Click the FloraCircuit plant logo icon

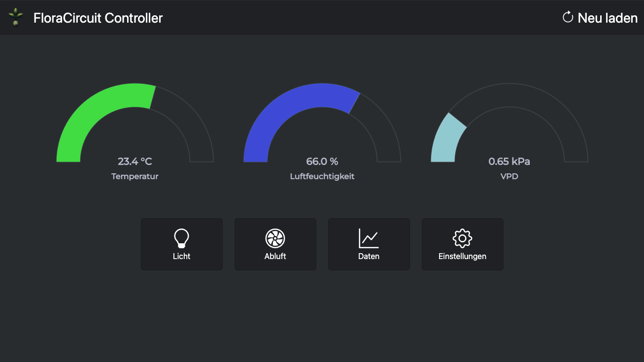coord(16,17)
